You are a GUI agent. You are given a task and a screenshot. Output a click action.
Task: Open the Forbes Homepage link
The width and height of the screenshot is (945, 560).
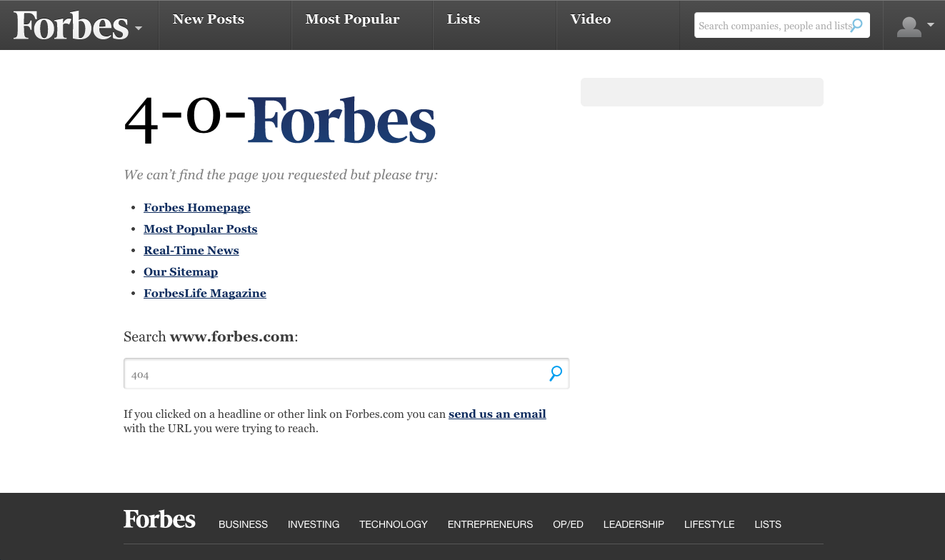tap(197, 208)
